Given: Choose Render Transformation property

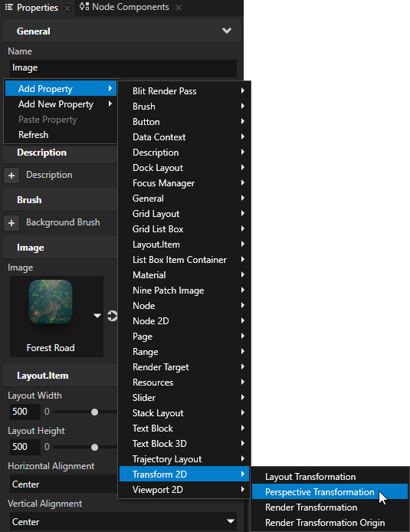Looking at the screenshot, I should pos(330,507).
